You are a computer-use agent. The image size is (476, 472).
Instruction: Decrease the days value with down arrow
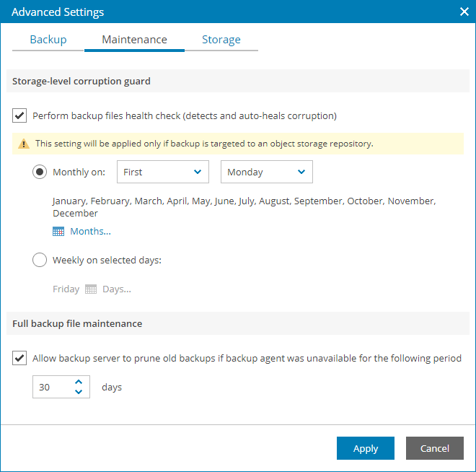pos(79,392)
